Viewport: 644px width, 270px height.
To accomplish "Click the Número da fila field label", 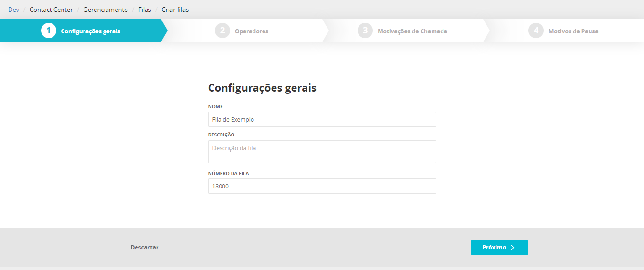I will point(228,174).
